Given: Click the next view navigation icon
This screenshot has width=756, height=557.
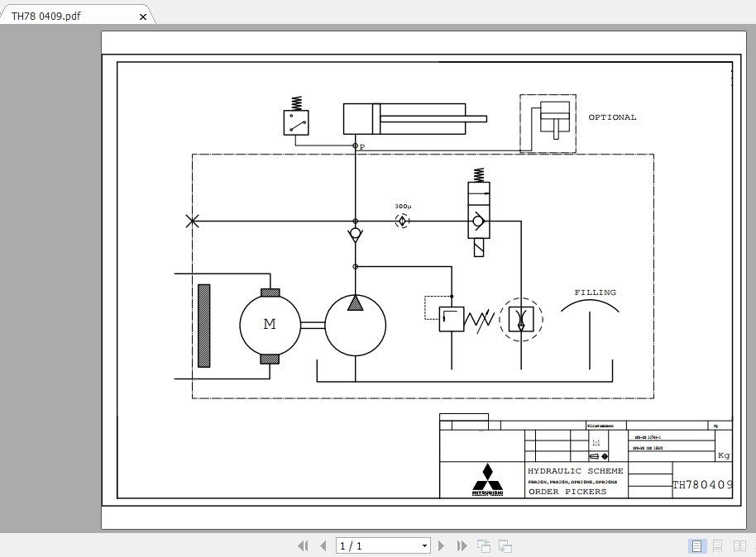Looking at the screenshot, I should tap(504, 545).
